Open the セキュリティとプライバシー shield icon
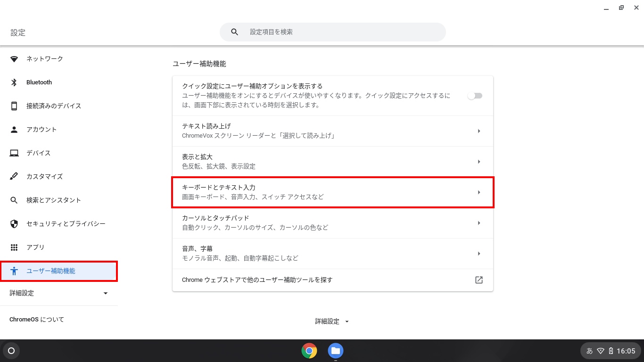644x362 pixels. (x=14, y=223)
